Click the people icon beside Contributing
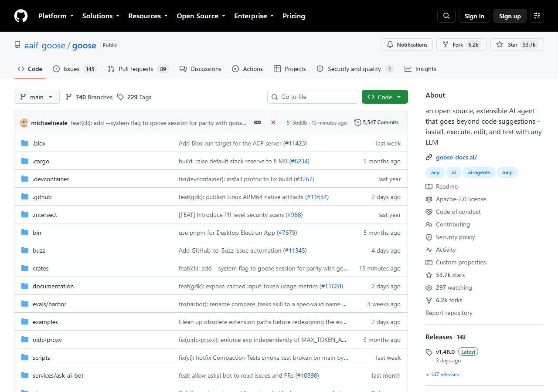Screen dimensions: 558x392 (429, 224)
